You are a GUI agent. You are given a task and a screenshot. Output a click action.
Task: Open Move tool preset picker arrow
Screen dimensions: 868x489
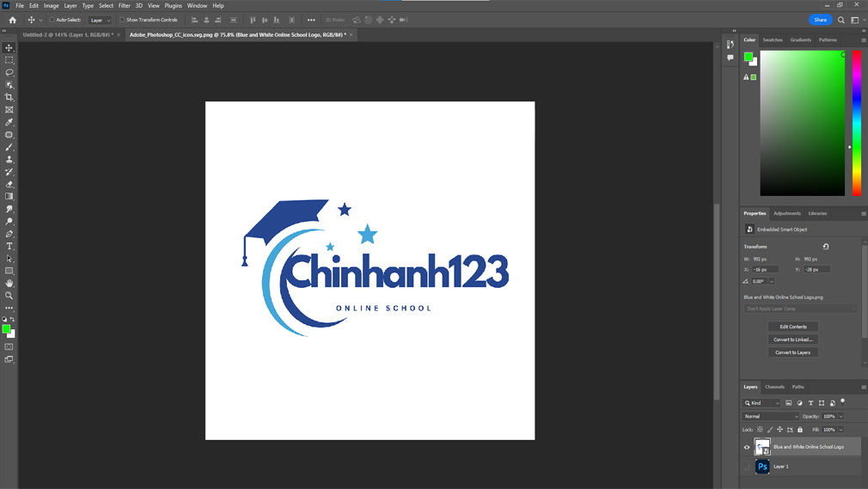[40, 20]
